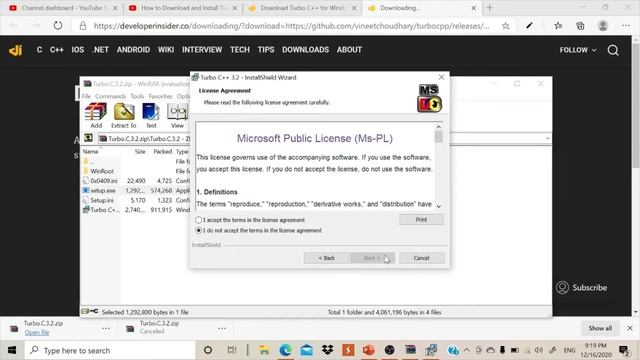640x360 pixels.
Task: Open Mail app from taskbar
Action: click(x=307, y=350)
